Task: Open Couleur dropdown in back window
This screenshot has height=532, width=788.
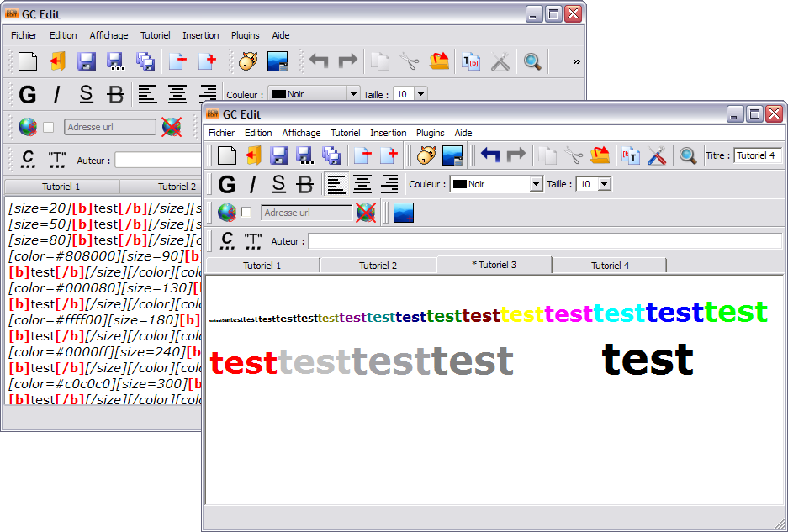Action: pos(353,94)
